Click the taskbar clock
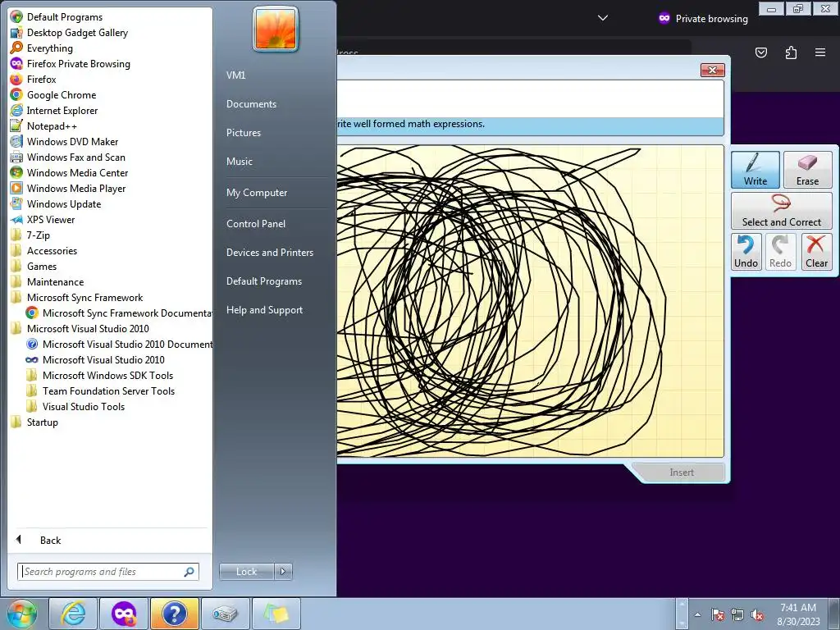The image size is (840, 630). (x=798, y=614)
